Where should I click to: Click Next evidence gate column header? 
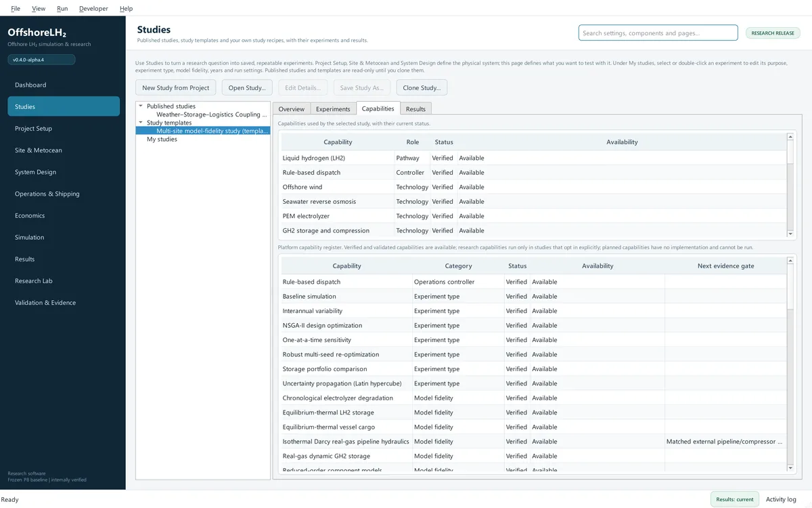point(725,266)
